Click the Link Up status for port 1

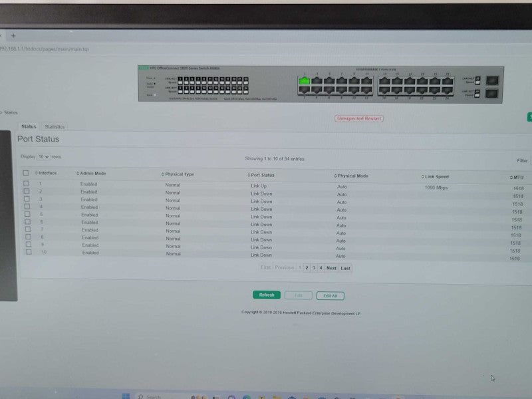259,186
